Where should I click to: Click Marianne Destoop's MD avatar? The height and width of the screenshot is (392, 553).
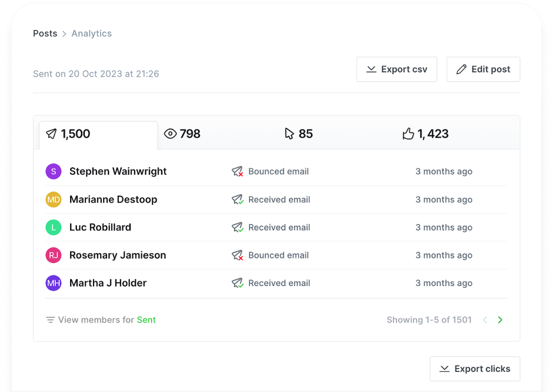54,200
